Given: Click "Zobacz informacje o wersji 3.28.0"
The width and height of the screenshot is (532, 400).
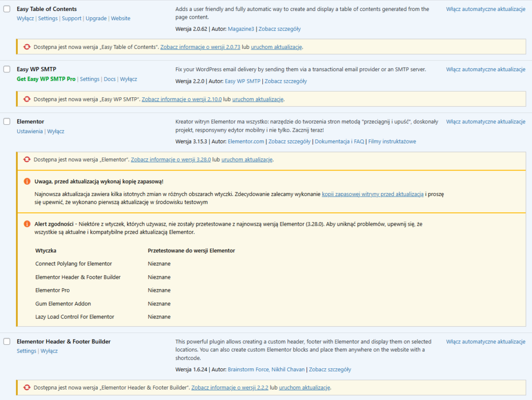Looking at the screenshot, I should (171, 160).
